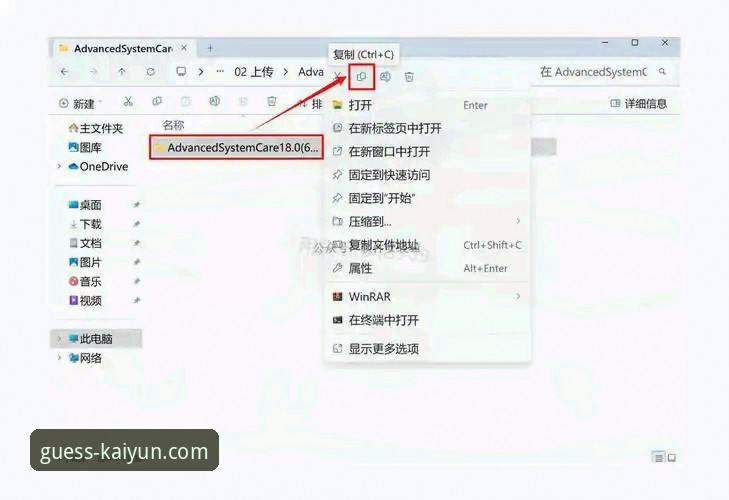This screenshot has width=729, height=500.
Task: Open 音乐 in the sidebar
Action: point(85,281)
